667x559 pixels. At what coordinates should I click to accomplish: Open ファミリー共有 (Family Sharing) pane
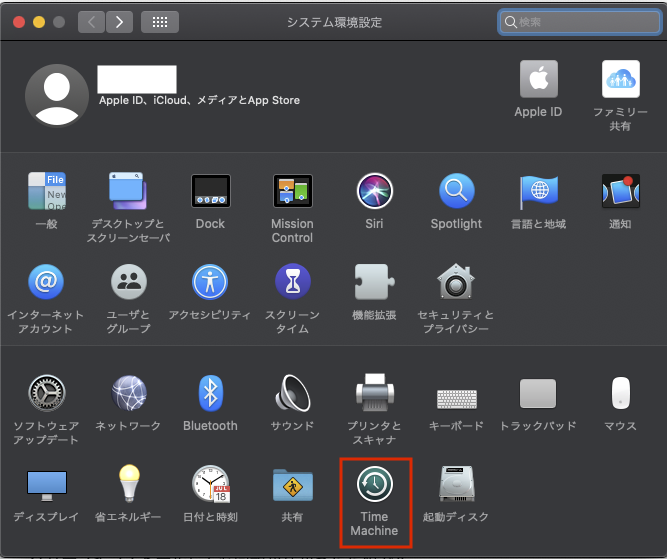click(621, 79)
